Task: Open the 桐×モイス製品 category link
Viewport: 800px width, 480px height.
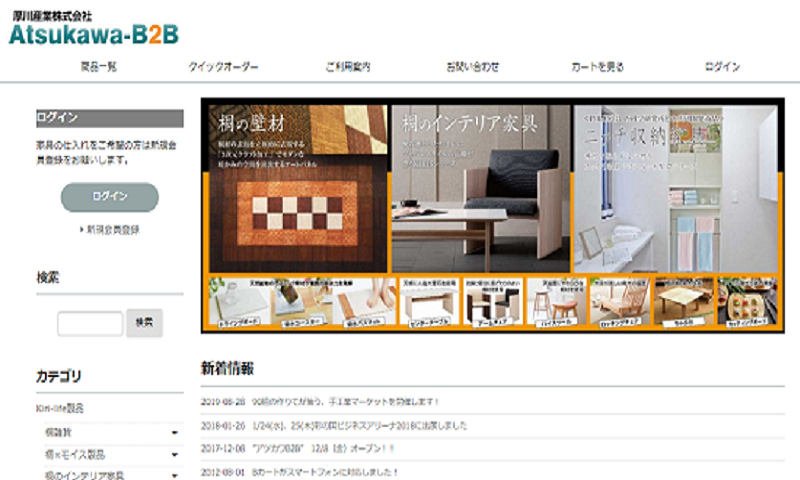Action: (x=75, y=454)
